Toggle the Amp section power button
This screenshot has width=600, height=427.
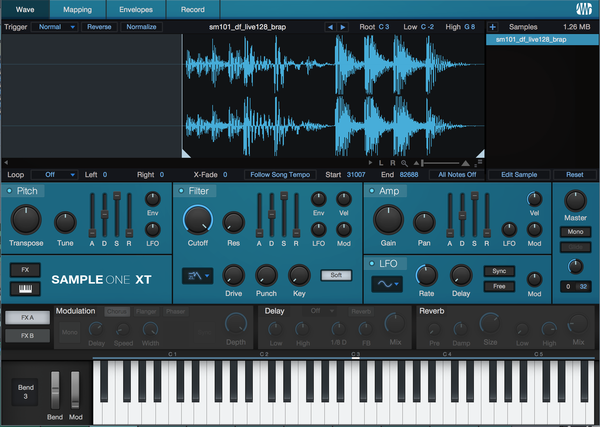tap(372, 191)
